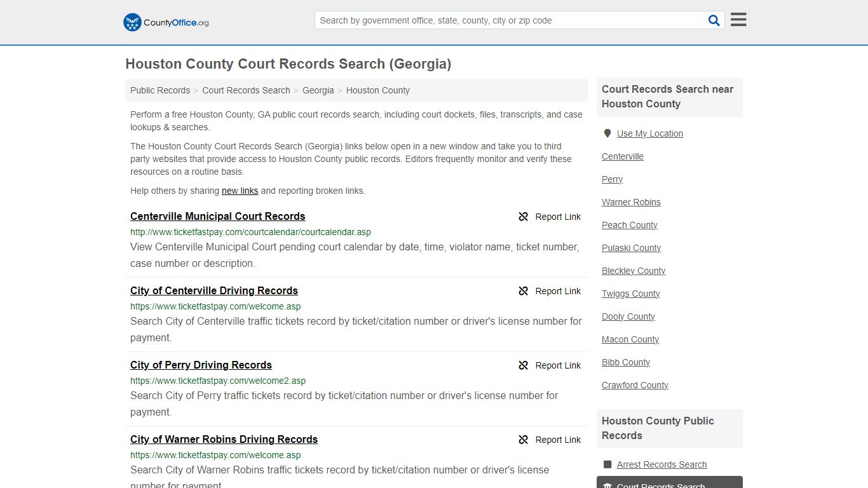Go to Public Records breadcrumb
The width and height of the screenshot is (868, 488).
point(160,90)
